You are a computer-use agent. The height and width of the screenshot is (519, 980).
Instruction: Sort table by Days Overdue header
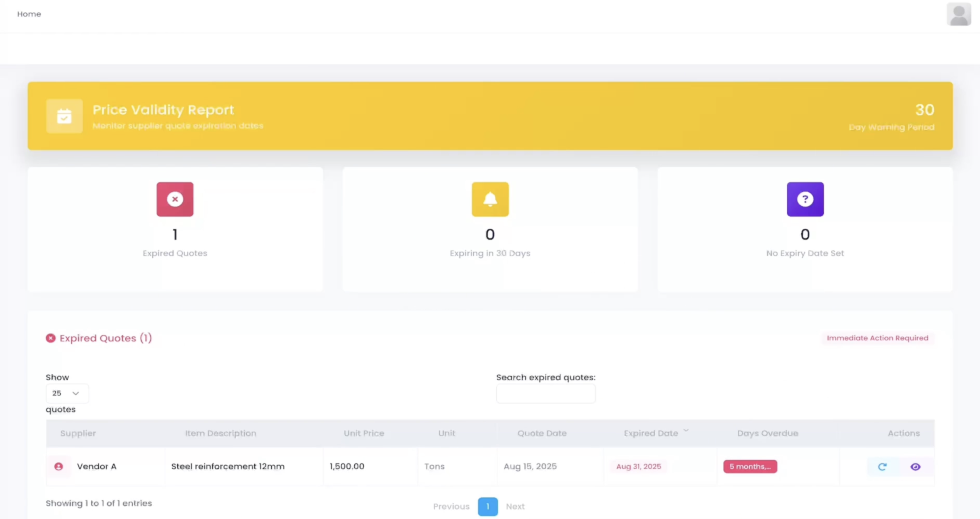[767, 433]
